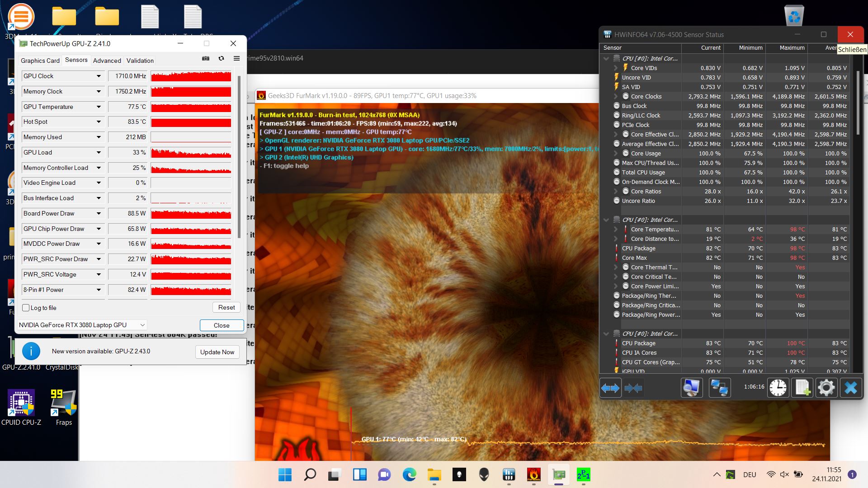Show hidden system tray icons
868x488 pixels.
click(717, 475)
